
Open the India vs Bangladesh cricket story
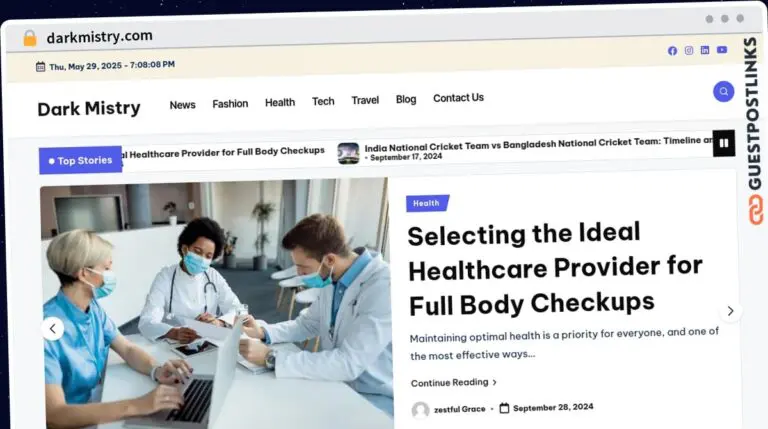pos(539,143)
